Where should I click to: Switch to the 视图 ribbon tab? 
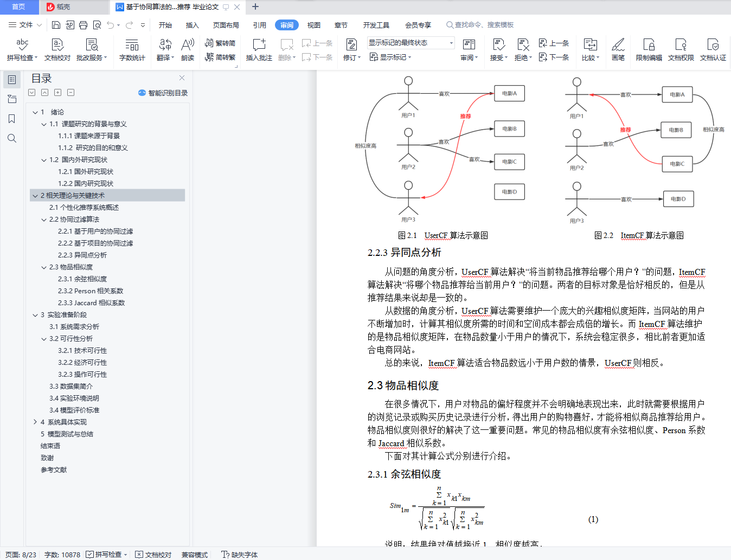point(314,25)
